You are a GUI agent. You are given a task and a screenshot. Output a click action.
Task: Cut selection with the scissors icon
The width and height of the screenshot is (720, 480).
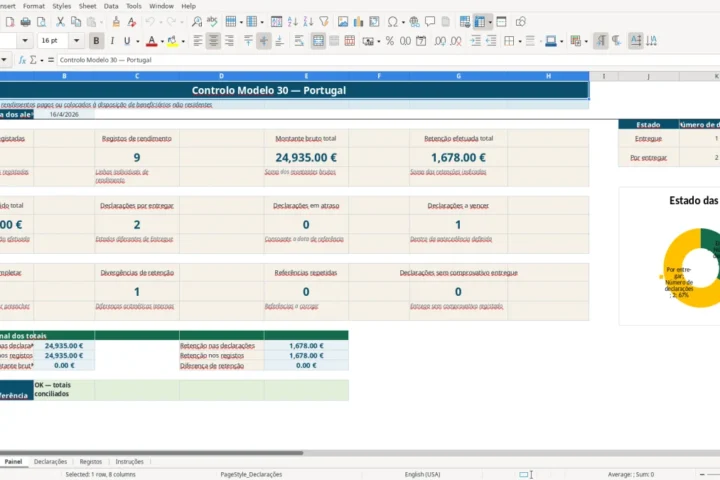[60, 22]
